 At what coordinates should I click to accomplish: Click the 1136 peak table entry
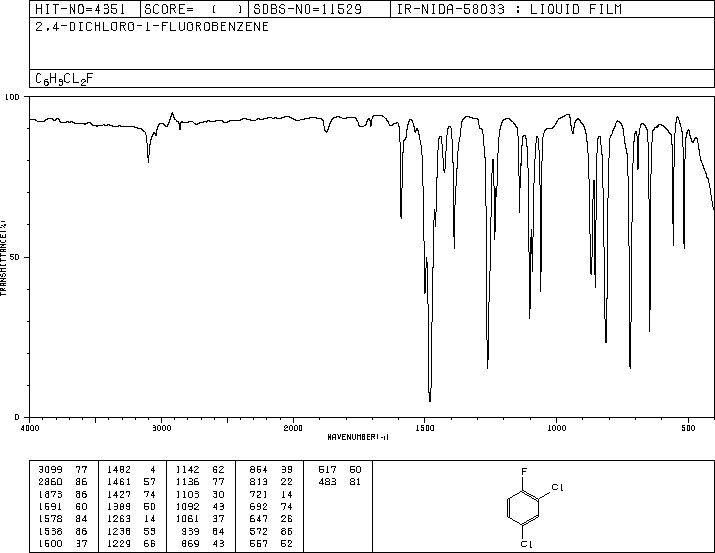[x=200, y=482]
